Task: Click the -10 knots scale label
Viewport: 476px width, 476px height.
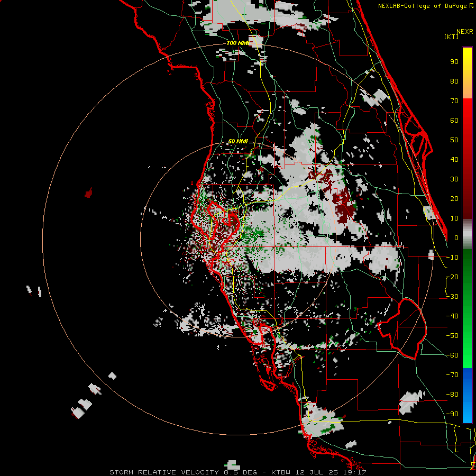Action: (452, 258)
